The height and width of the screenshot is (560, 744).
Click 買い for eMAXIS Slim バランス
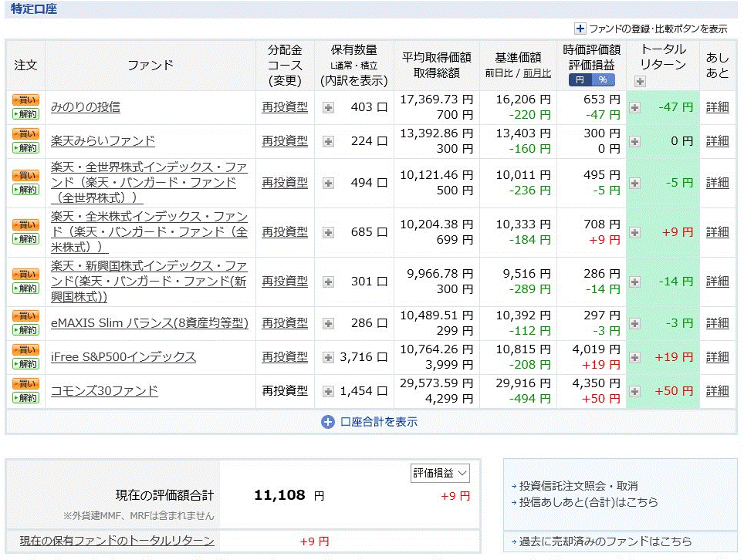(x=25, y=316)
